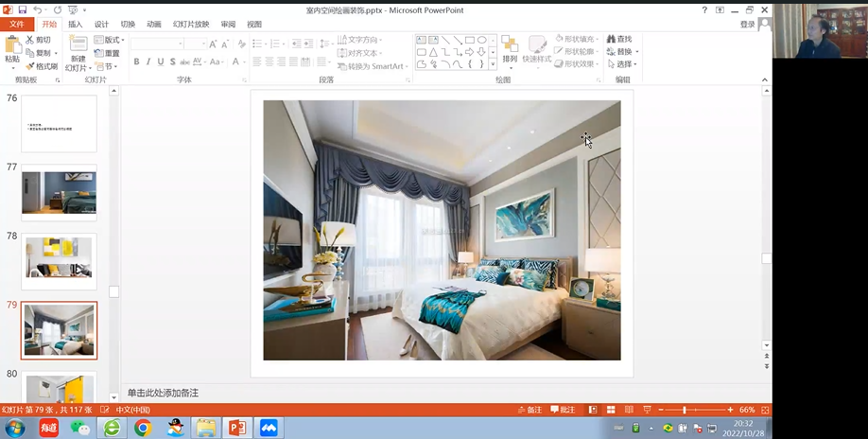This screenshot has width=868, height=439.
Task: Click the Format Painter (格式刷) brush
Action: (41, 66)
